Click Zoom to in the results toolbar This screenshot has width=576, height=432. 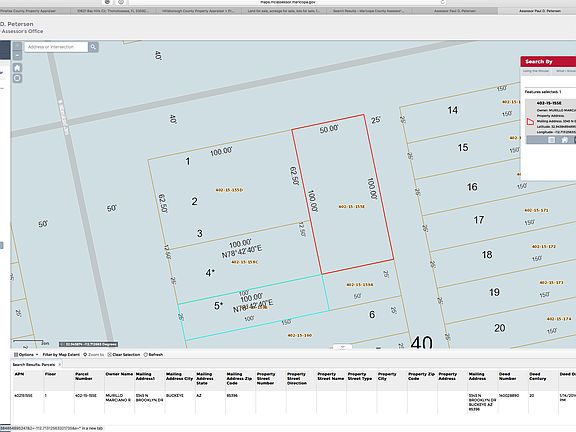coord(94,354)
